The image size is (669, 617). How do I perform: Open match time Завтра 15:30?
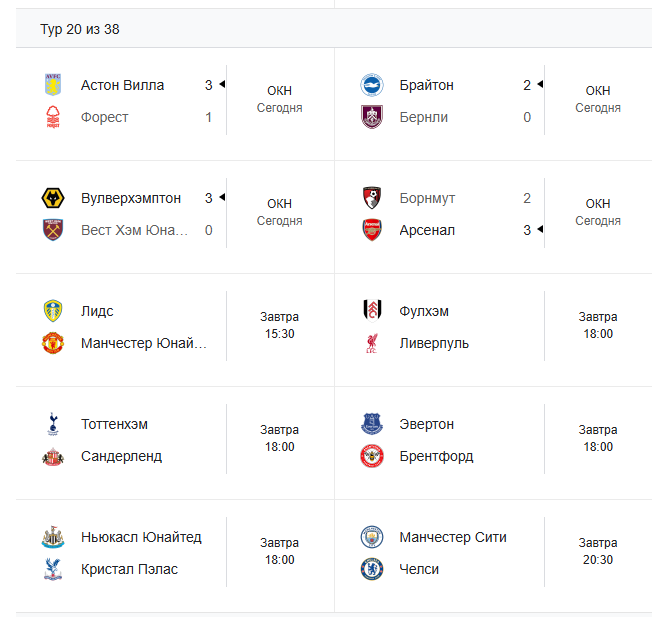pyautogui.click(x=279, y=326)
